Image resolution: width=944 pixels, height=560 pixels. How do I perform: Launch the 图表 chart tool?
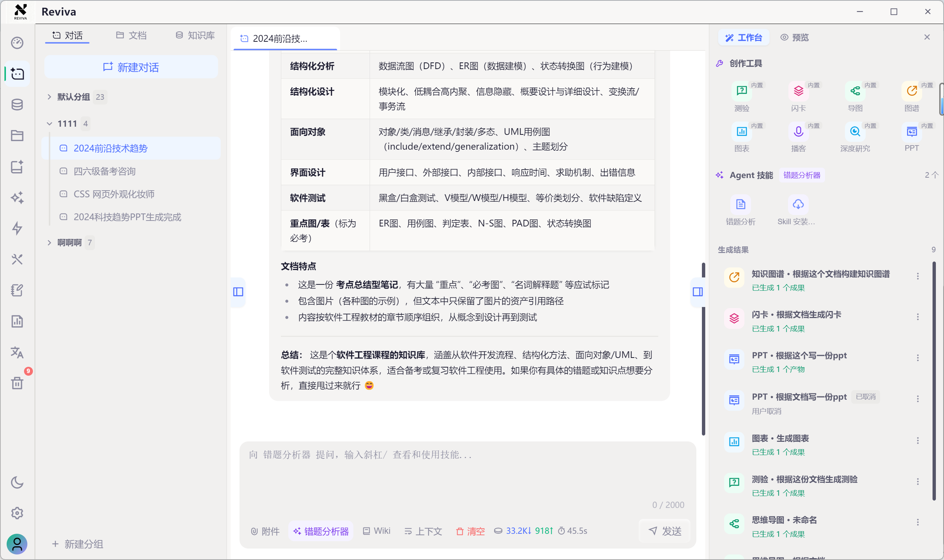pyautogui.click(x=741, y=137)
